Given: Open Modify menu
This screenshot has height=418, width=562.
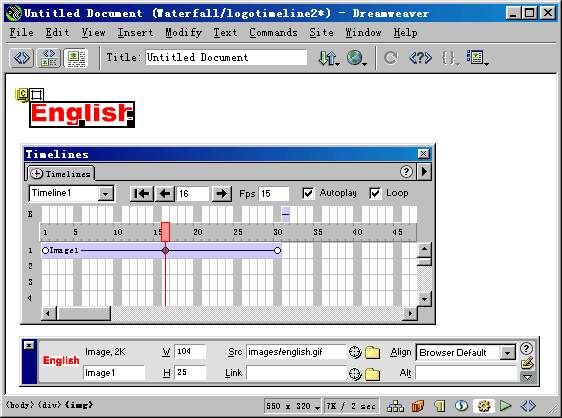Looking at the screenshot, I should click(184, 33).
